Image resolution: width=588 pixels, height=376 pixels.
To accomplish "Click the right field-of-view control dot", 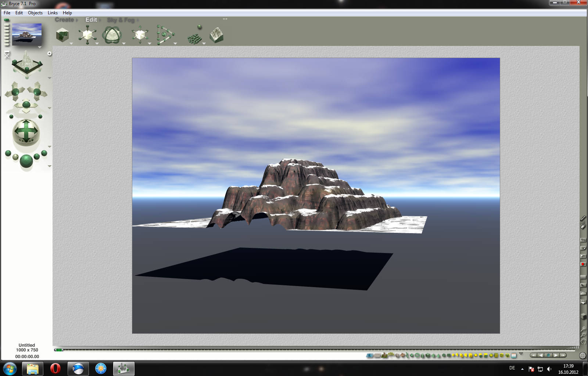I will pos(40,117).
